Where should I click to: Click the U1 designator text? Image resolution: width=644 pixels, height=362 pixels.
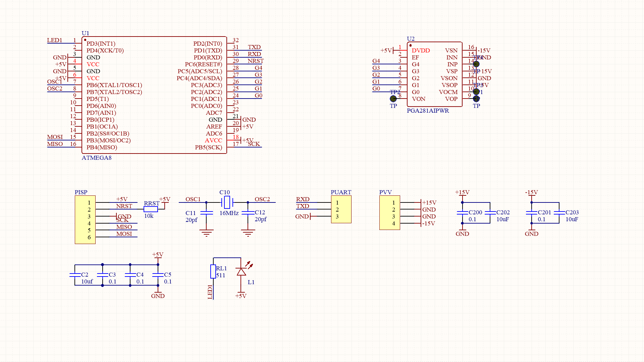(85, 33)
